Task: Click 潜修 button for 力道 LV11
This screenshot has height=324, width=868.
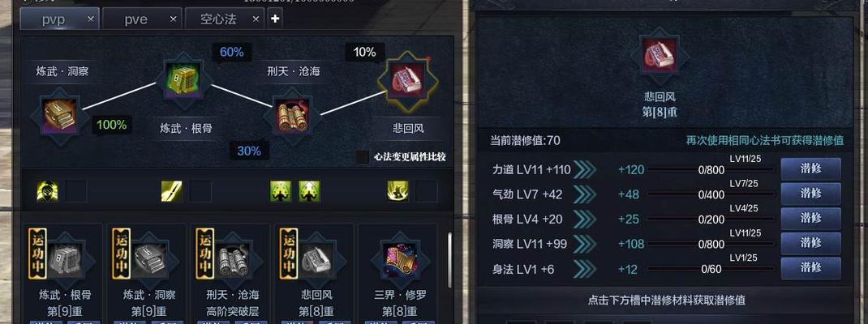Action: (x=811, y=169)
